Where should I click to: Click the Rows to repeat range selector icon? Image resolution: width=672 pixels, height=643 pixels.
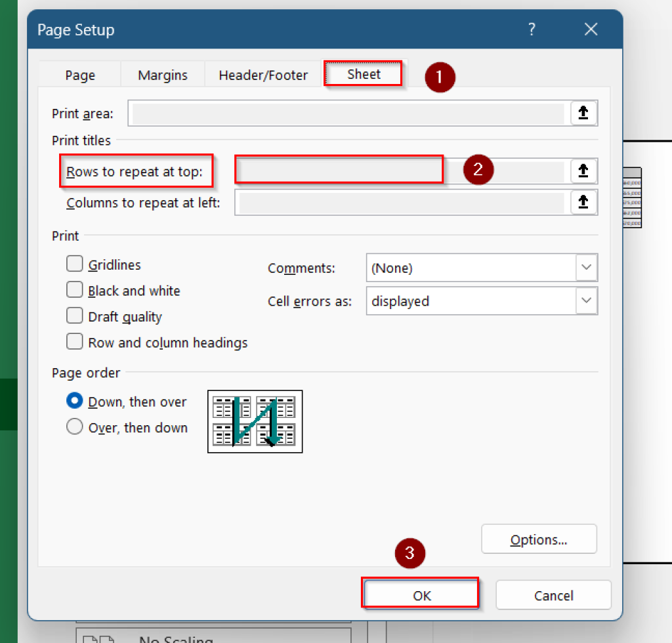(x=583, y=169)
